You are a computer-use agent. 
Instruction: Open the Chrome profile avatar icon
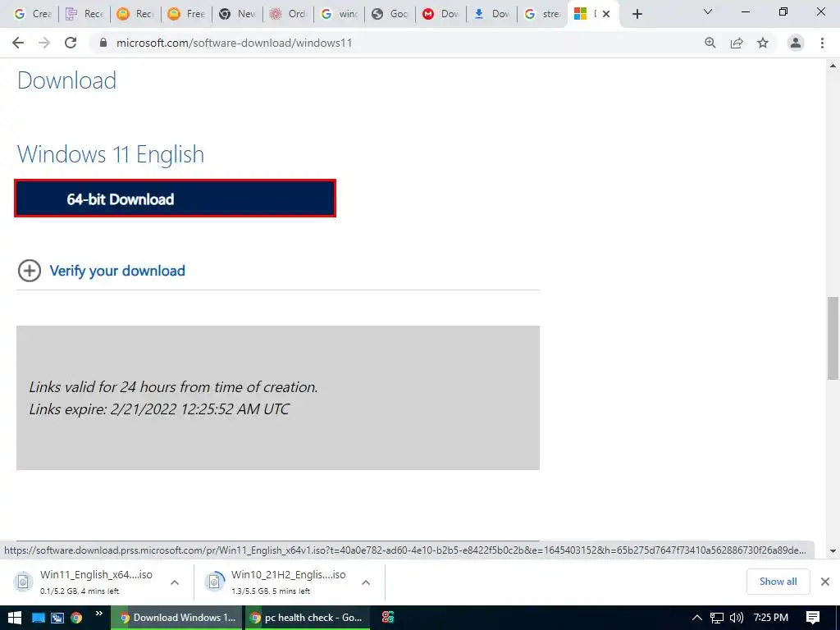796,43
